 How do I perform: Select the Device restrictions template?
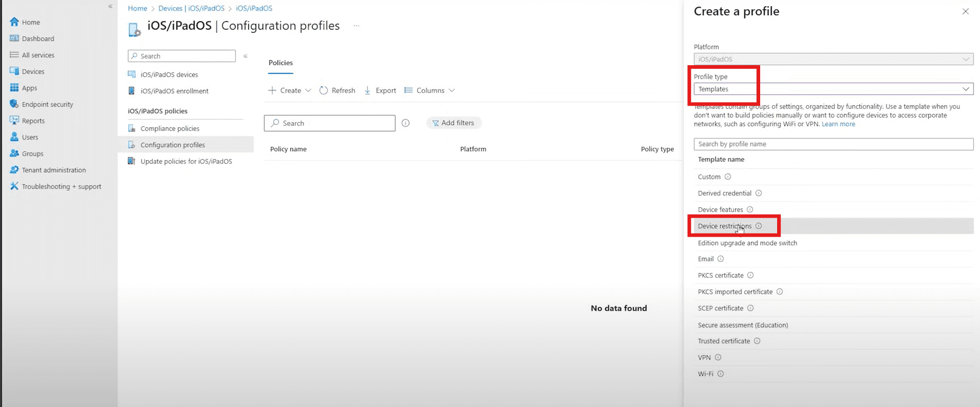[833, 226]
